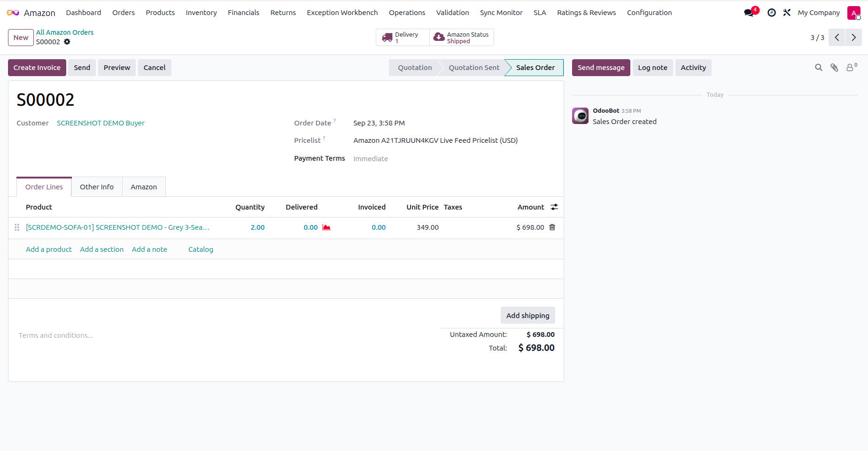Image resolution: width=868 pixels, height=451 pixels.
Task: Open customer SCREENSHOT DEMO Buyer link
Action: pos(101,123)
